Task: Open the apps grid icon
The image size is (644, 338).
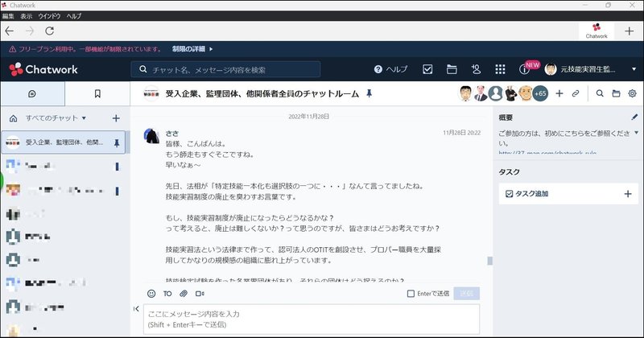Action: pos(500,69)
